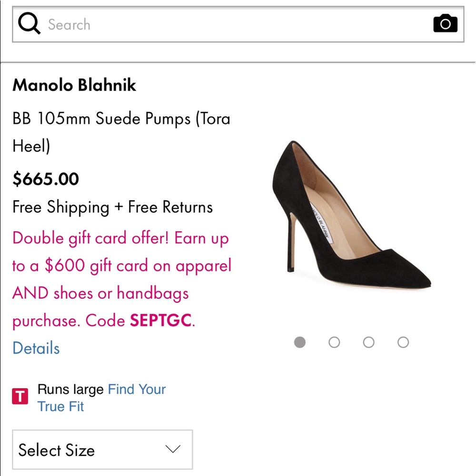476x476 pixels.
Task: Open visual search with the camera icon
Action: coord(446,22)
